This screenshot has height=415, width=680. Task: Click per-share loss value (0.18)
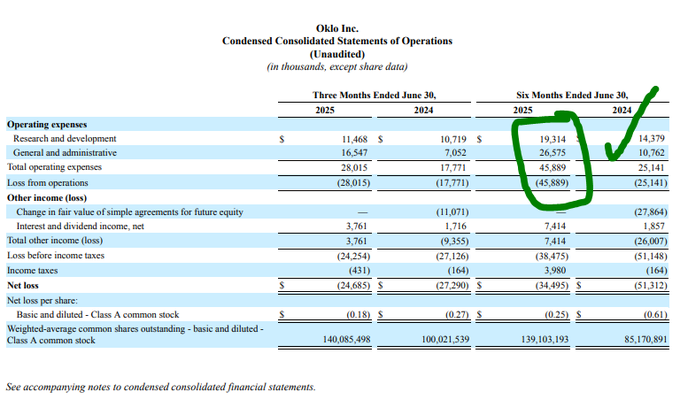(x=358, y=315)
